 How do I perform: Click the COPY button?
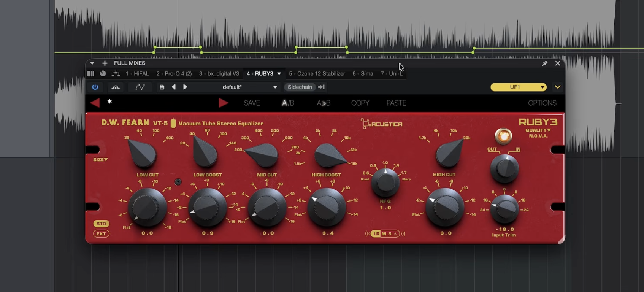(x=360, y=103)
